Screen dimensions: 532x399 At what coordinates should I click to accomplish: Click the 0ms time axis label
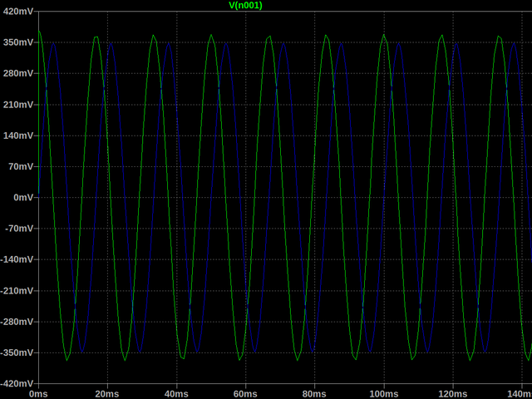38,392
